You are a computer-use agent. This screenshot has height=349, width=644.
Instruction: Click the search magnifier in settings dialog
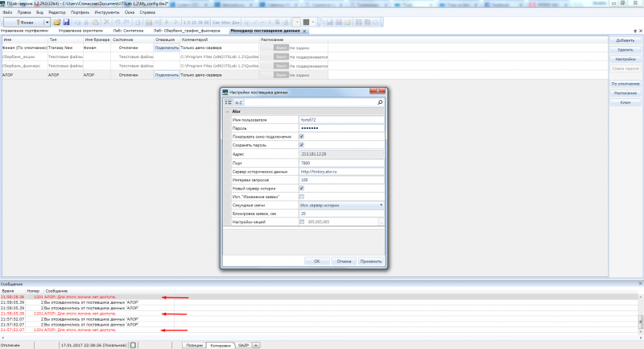coord(380,102)
